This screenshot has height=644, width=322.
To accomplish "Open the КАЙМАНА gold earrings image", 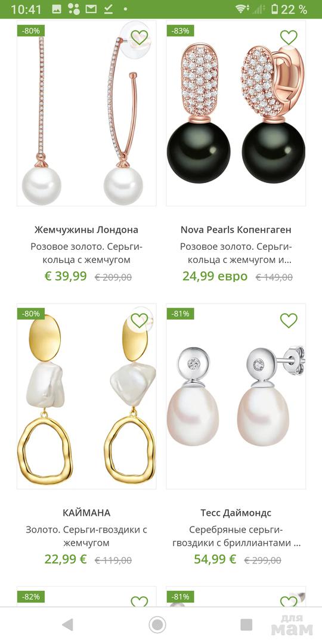I will point(86,397).
